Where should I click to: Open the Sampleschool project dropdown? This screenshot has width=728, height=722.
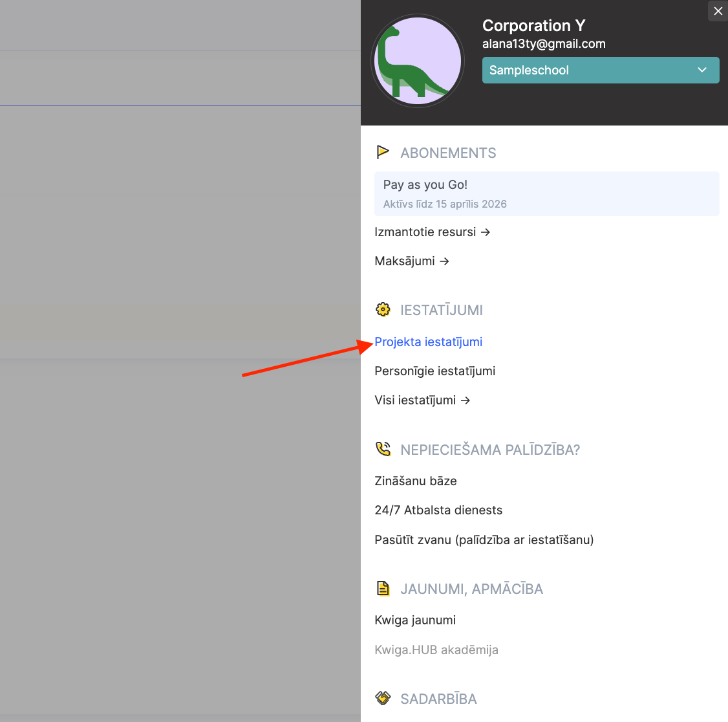pyautogui.click(x=601, y=70)
